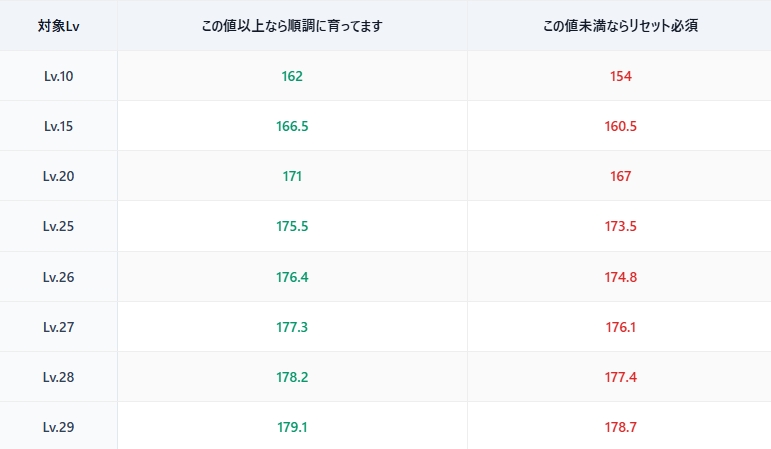Click the この値未満ならリセット必須 header

point(621,26)
